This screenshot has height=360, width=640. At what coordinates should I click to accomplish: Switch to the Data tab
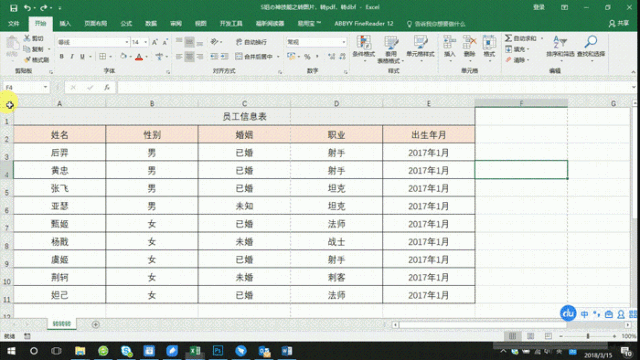tap(151, 24)
